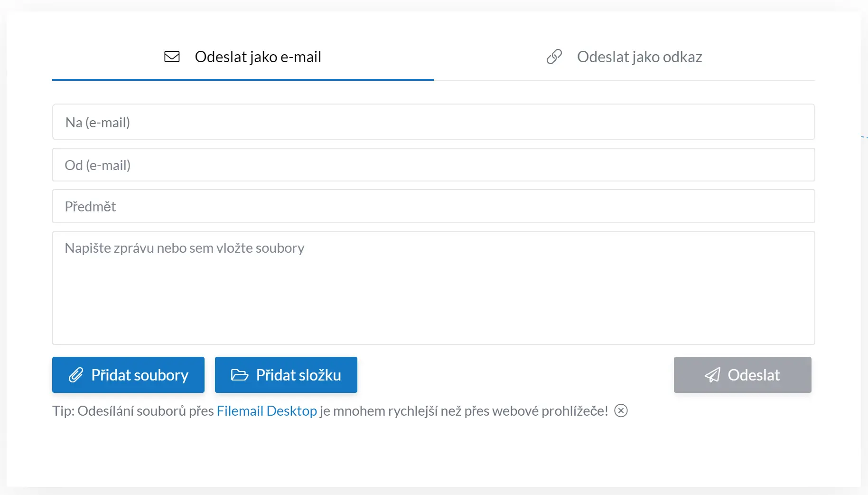The image size is (868, 495).
Task: Open the Filemail Desktop link
Action: coord(267,411)
